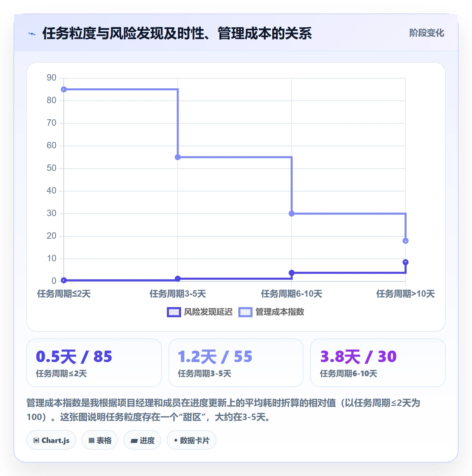The width and height of the screenshot is (472, 476).
Task: Click the 任务周期>10天 axis label
Action: 406,294
